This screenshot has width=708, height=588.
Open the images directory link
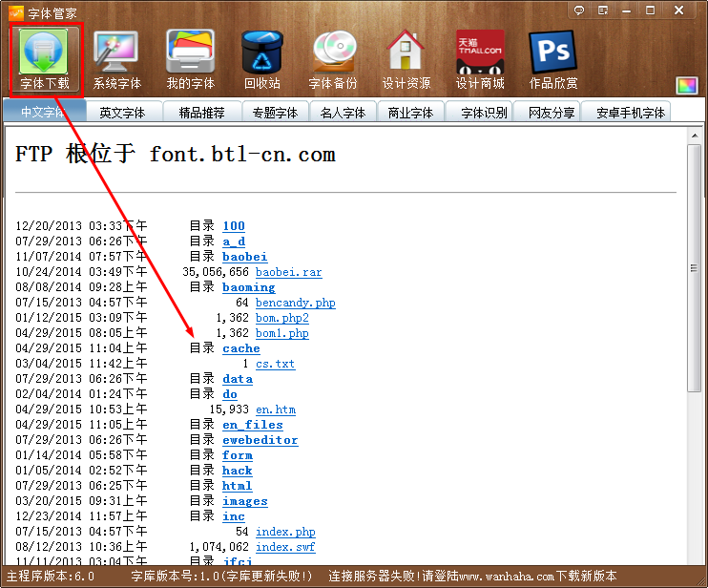tap(245, 501)
